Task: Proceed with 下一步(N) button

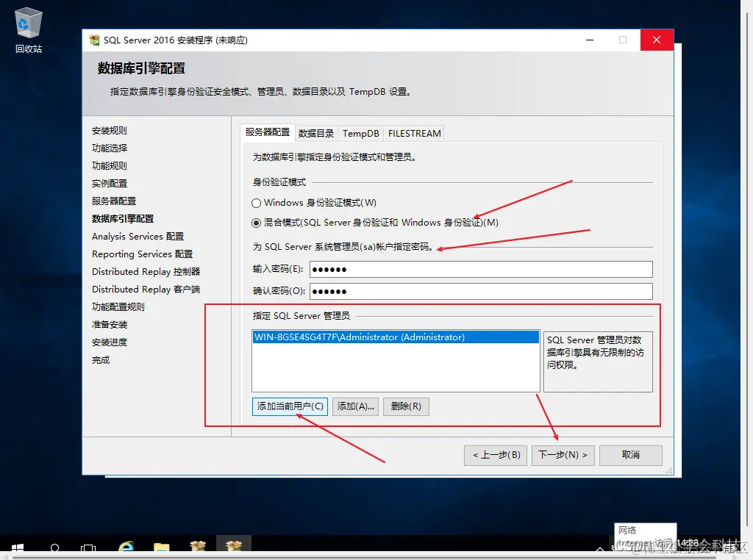Action: (x=563, y=456)
